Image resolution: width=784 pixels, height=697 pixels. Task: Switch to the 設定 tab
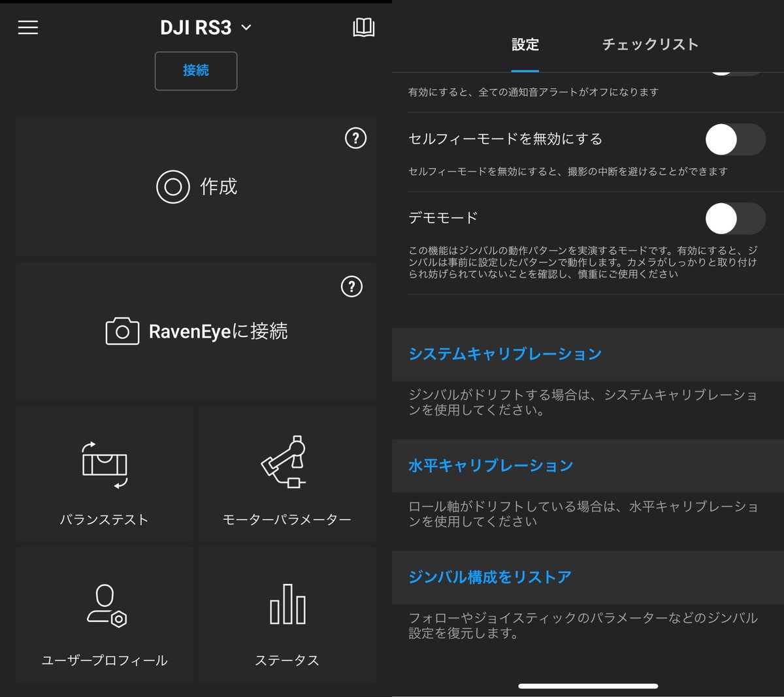tap(525, 44)
